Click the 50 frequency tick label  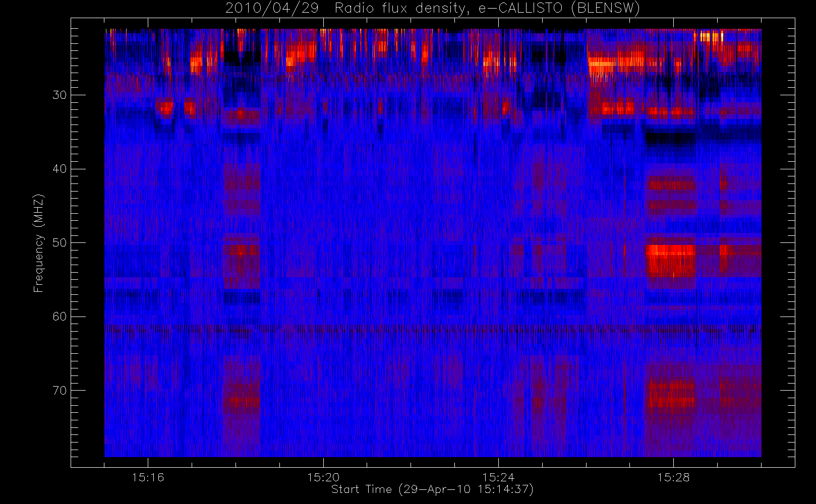pyautogui.click(x=60, y=243)
